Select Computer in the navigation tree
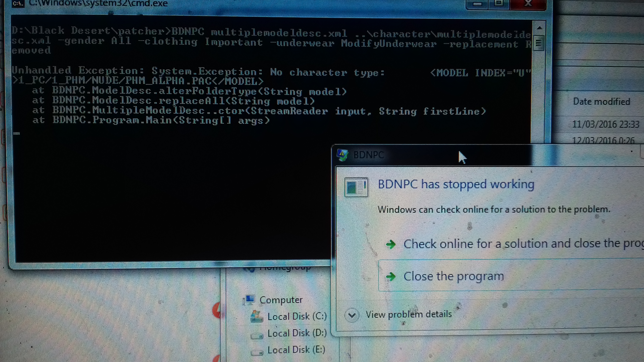This screenshot has height=362, width=644. (281, 300)
